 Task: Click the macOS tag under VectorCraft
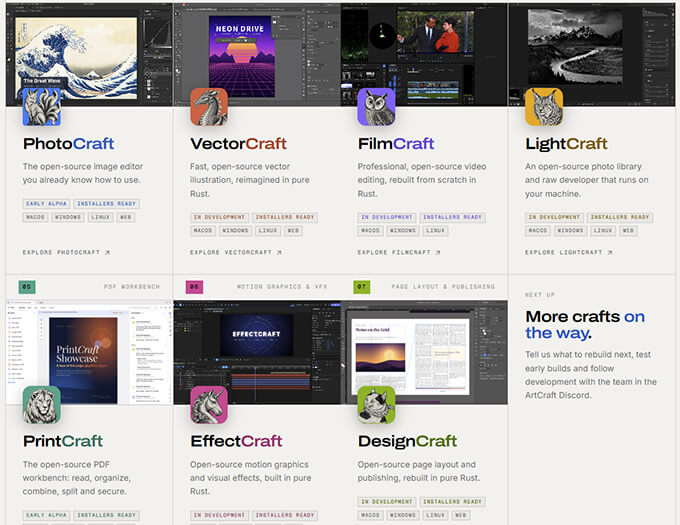(x=203, y=231)
